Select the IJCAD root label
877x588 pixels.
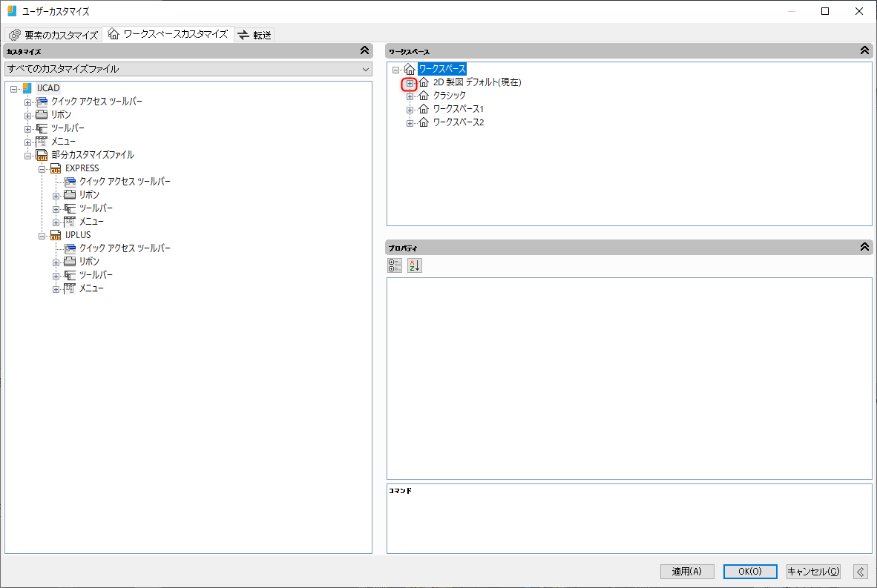pos(48,87)
